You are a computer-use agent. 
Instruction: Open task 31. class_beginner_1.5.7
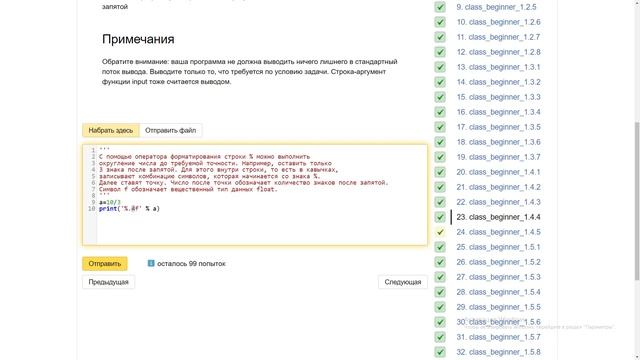[498, 337]
